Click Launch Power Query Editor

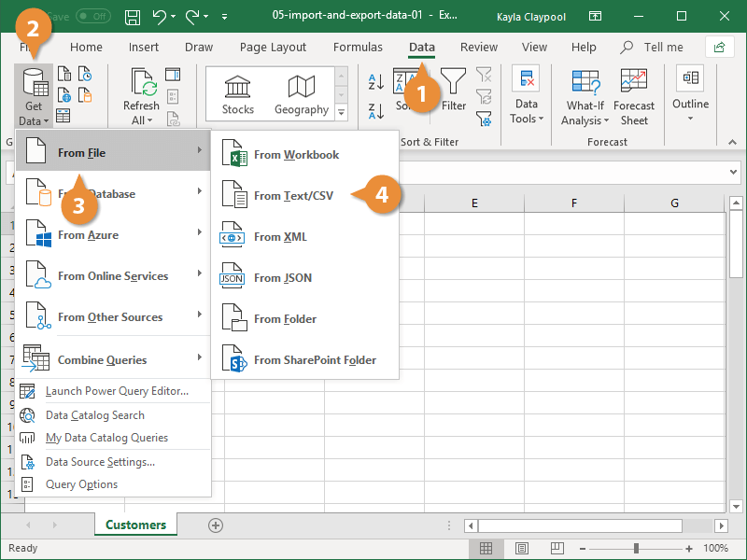(117, 391)
